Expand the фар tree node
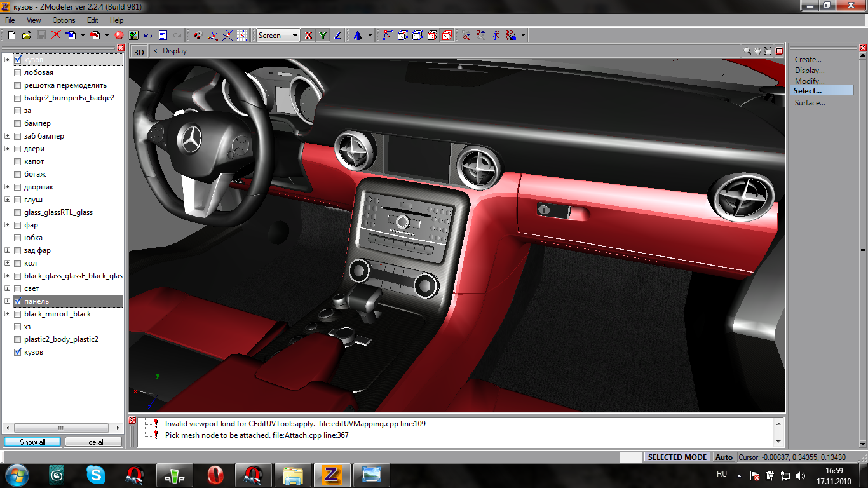Image resolution: width=868 pixels, height=488 pixels. coord(8,225)
